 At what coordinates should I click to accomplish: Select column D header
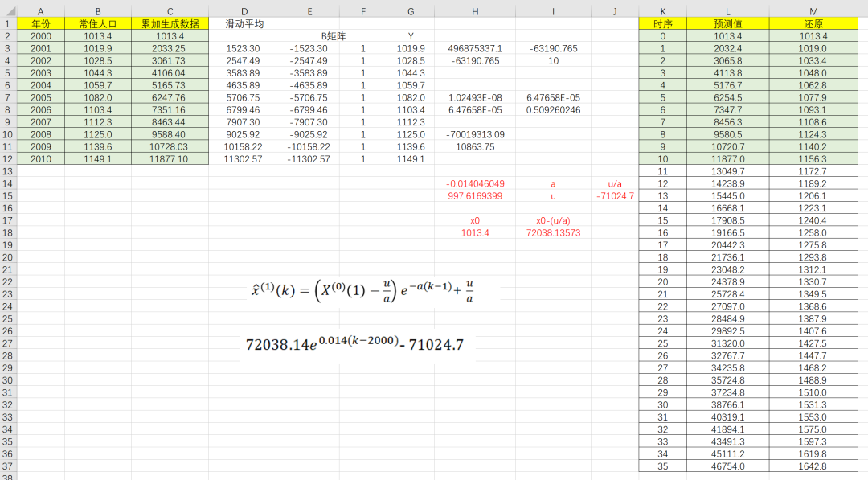pyautogui.click(x=244, y=11)
